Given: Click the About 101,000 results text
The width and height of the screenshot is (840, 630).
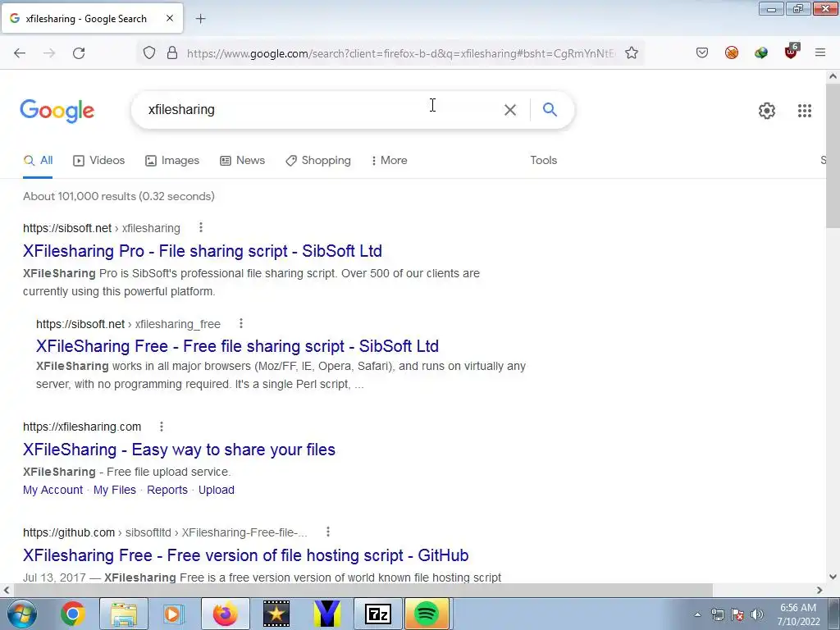Looking at the screenshot, I should point(119,196).
